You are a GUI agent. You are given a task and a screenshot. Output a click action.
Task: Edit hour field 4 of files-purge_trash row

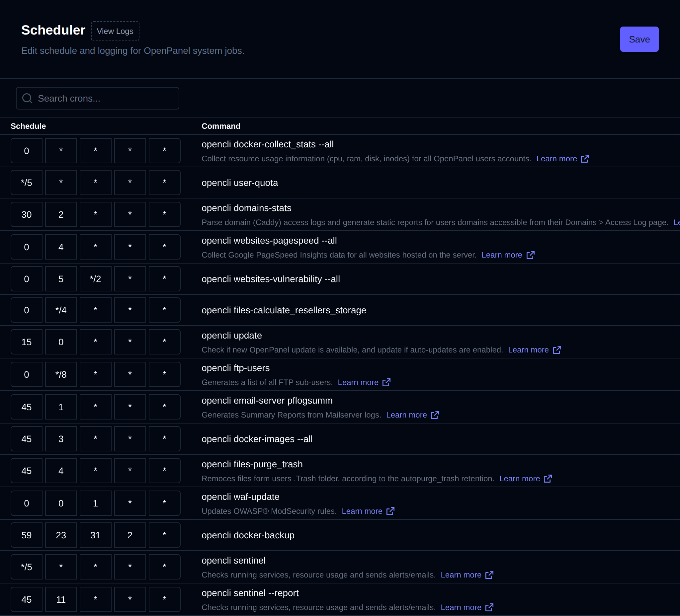point(61,471)
